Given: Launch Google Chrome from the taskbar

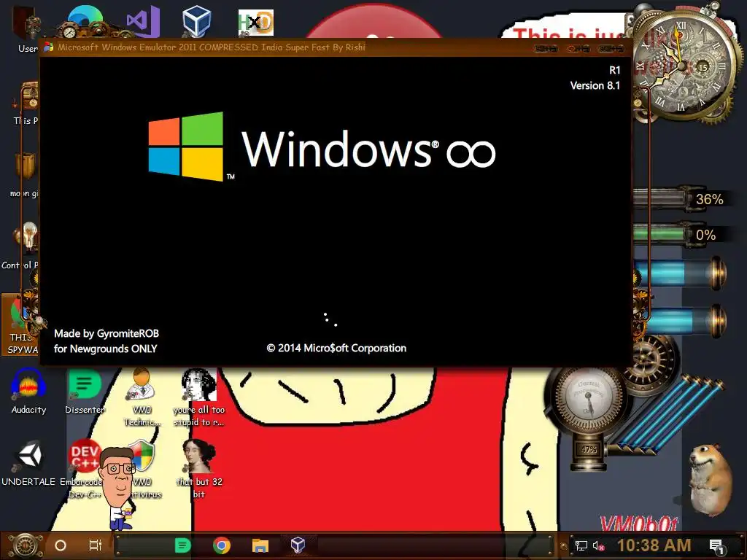Looking at the screenshot, I should click(222, 545).
